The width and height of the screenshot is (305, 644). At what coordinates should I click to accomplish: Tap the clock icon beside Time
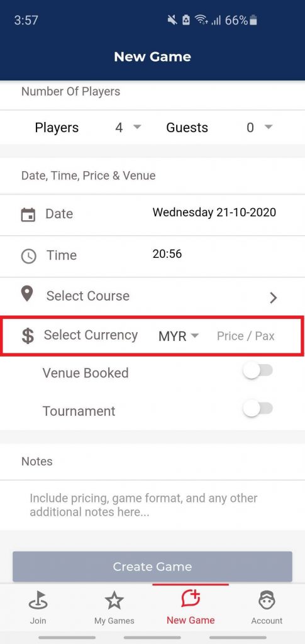(x=28, y=256)
